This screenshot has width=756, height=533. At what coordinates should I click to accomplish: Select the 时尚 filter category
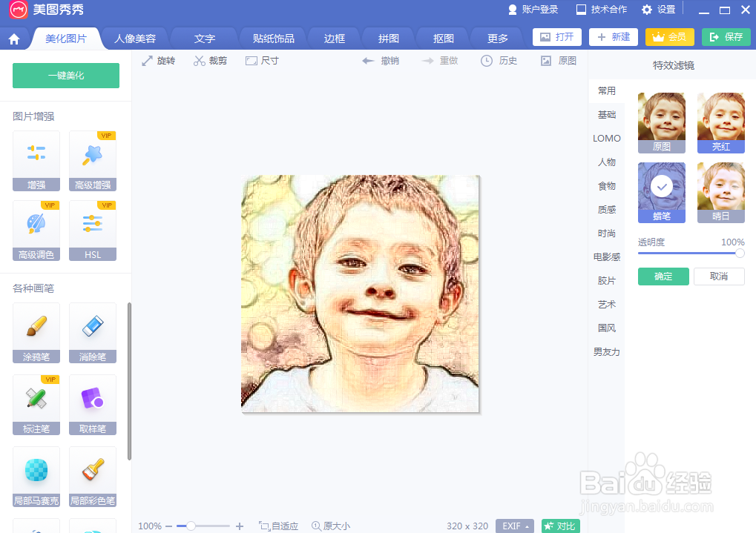click(607, 234)
